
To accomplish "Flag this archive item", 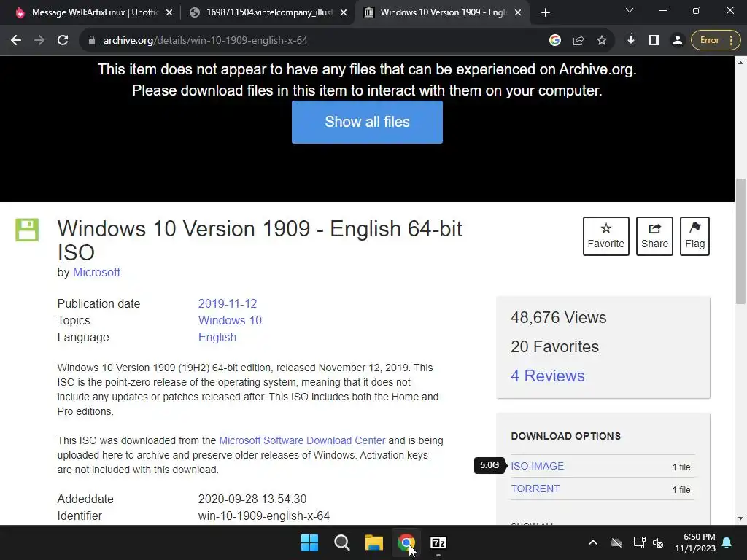I will tap(694, 236).
